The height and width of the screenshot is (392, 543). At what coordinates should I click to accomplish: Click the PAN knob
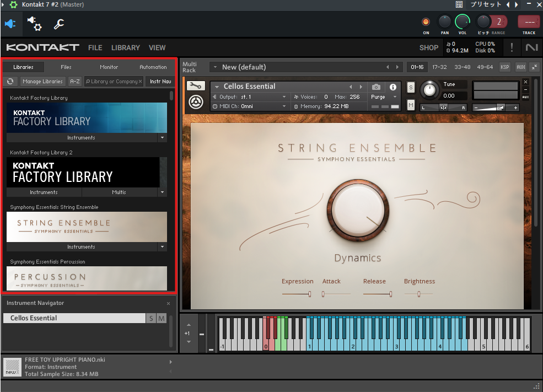pyautogui.click(x=445, y=22)
